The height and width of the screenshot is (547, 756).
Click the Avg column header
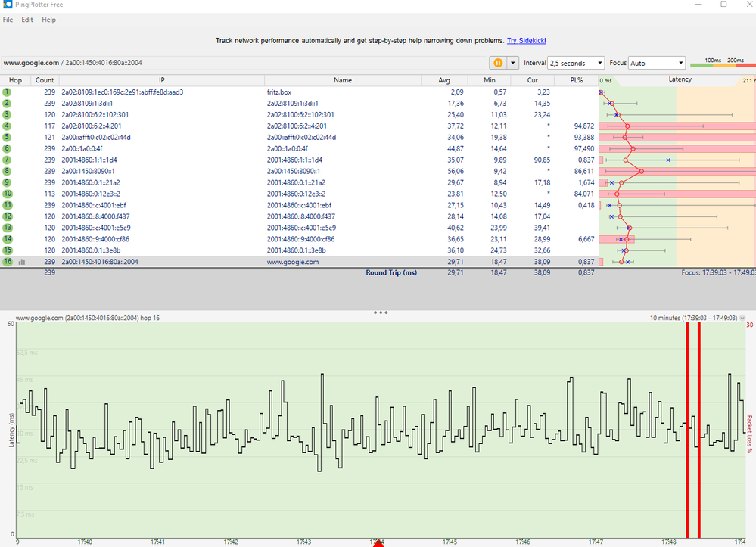444,80
